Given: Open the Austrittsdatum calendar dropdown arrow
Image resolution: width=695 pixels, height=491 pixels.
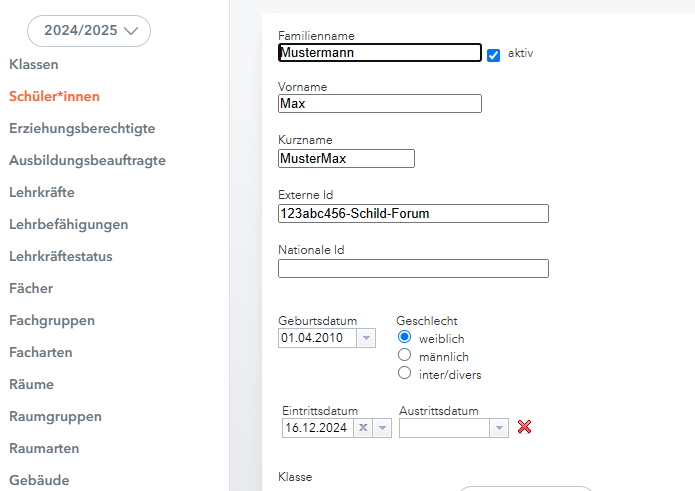Looking at the screenshot, I should coord(499,428).
